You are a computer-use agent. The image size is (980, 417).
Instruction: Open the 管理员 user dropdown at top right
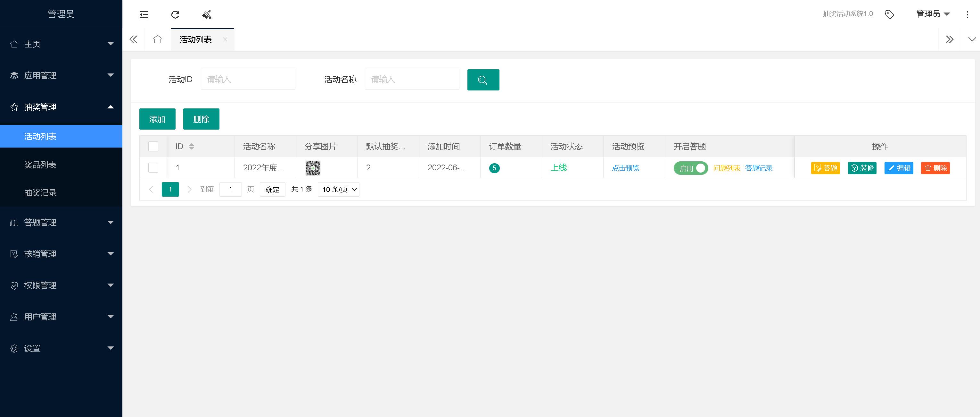933,14
